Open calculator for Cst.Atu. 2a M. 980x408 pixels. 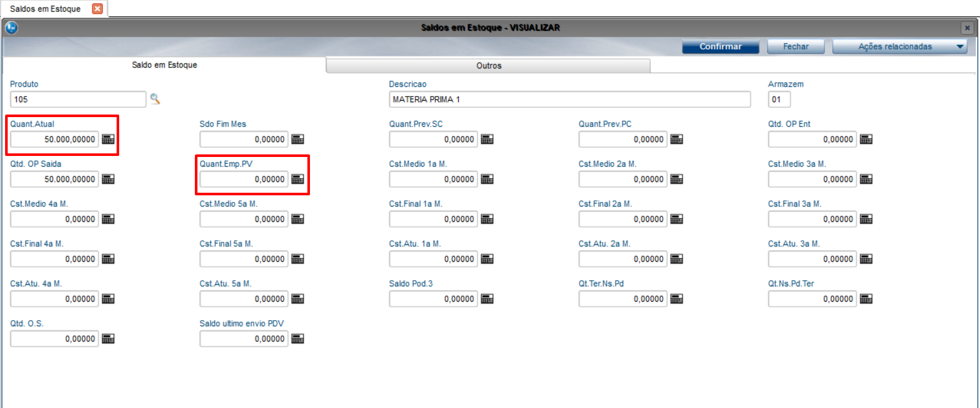[x=677, y=259]
